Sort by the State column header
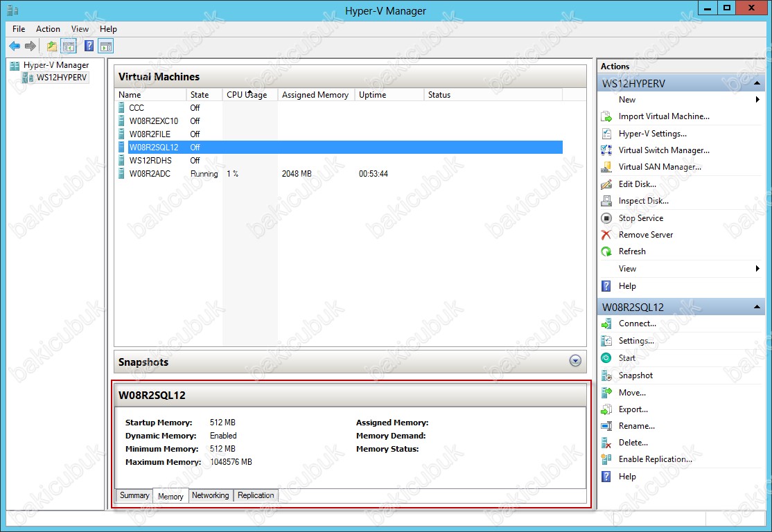The height and width of the screenshot is (532, 772). (204, 94)
